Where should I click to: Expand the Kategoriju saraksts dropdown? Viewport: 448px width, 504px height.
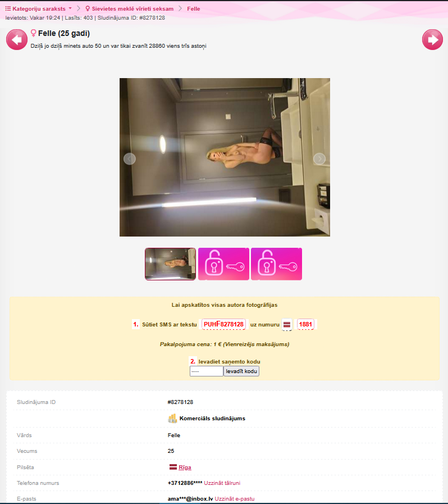39,8
